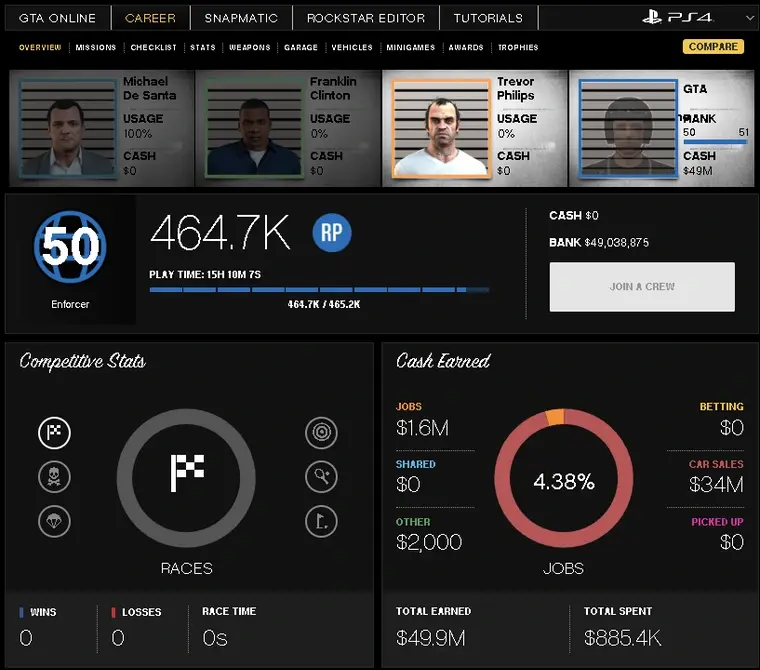The image size is (760, 670).
Task: Open the Checklist sub-menu
Action: tap(154, 47)
